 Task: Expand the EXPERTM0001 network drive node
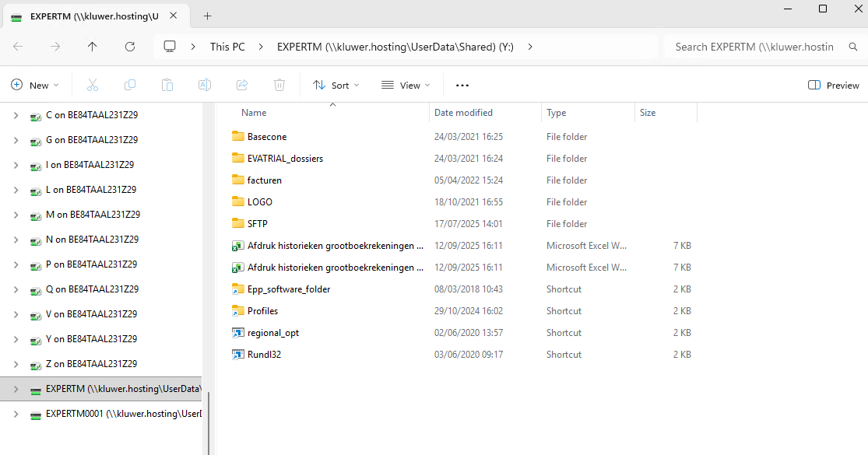coord(16,415)
